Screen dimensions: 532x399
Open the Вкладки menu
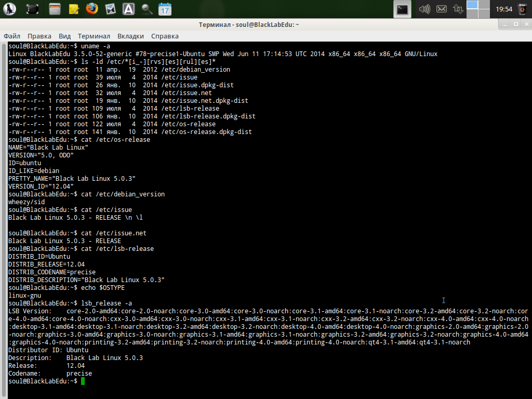130,36
